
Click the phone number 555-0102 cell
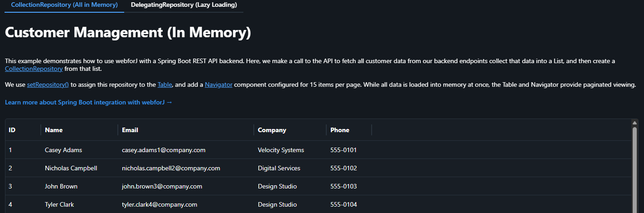[344, 168]
